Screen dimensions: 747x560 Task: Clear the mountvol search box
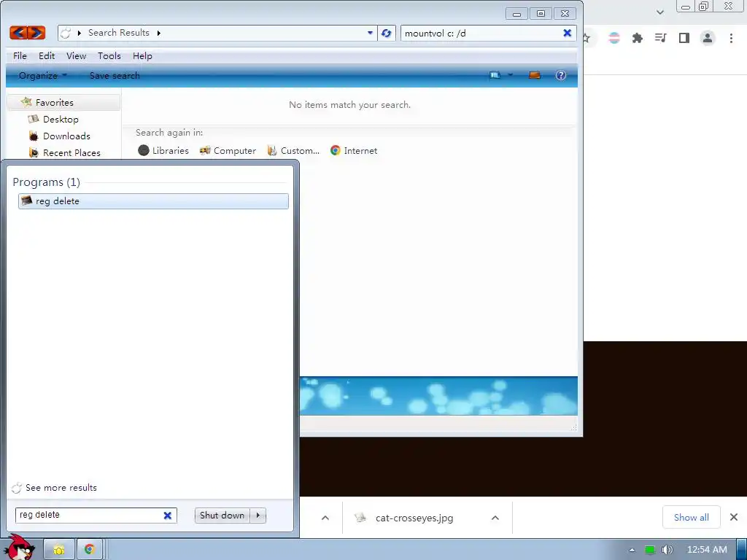pyautogui.click(x=567, y=33)
